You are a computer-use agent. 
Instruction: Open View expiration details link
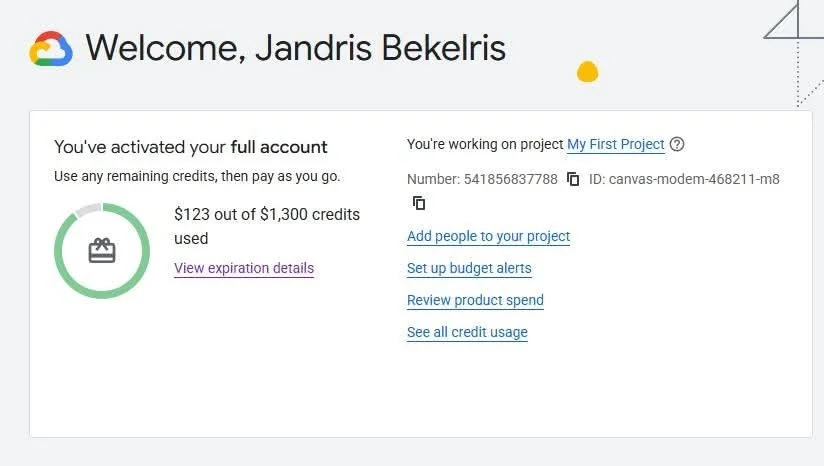(244, 268)
